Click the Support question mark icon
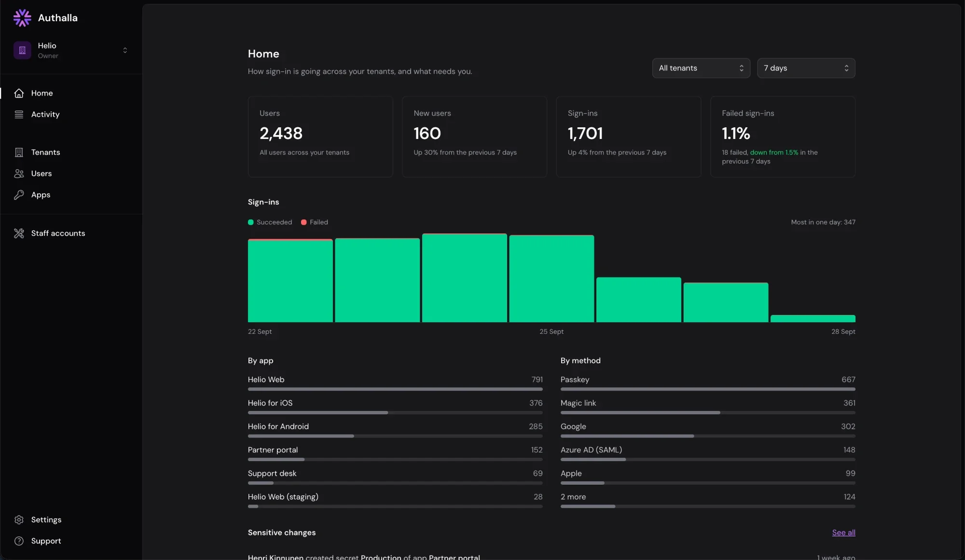This screenshot has height=560, width=965. [x=19, y=541]
